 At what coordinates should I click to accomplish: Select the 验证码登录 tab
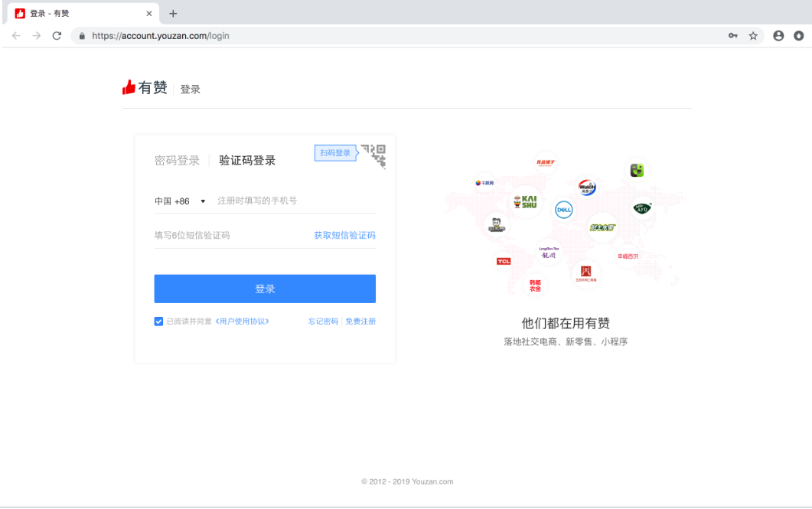[x=247, y=161]
